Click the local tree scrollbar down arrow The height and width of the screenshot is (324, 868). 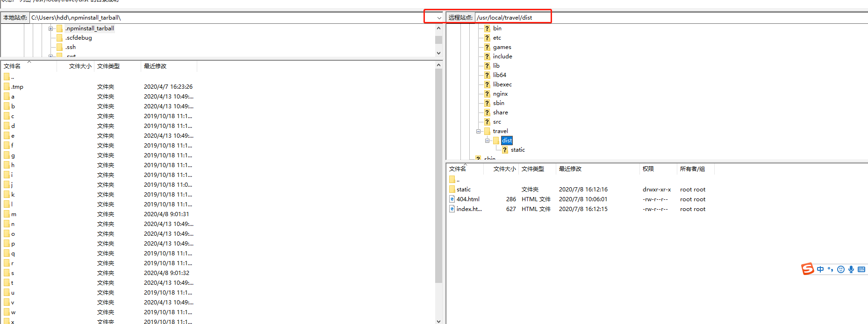(438, 53)
